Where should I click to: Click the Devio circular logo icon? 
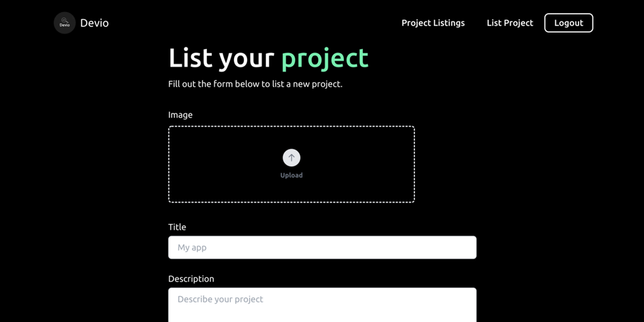[64, 23]
